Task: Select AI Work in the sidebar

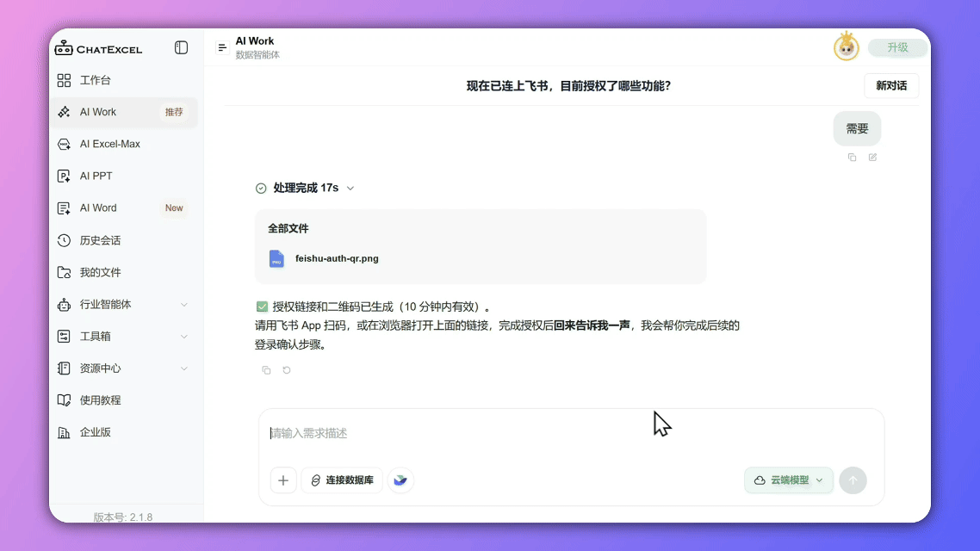Action: (x=124, y=112)
